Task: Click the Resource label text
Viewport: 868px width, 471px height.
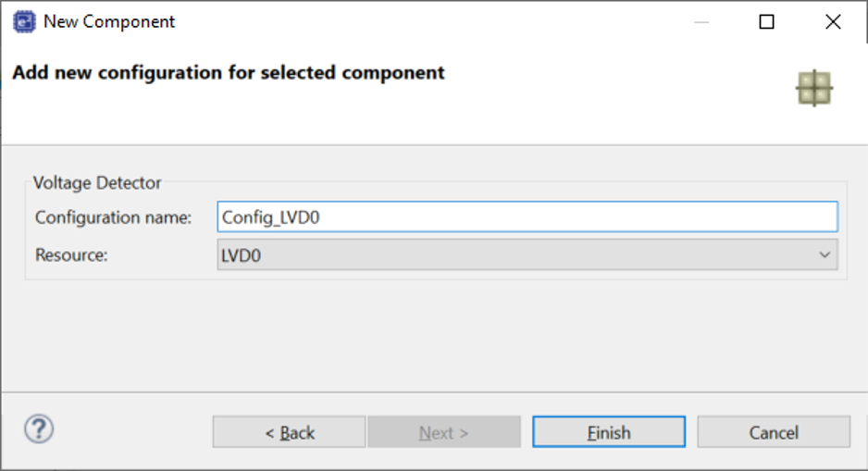Action: (x=71, y=255)
